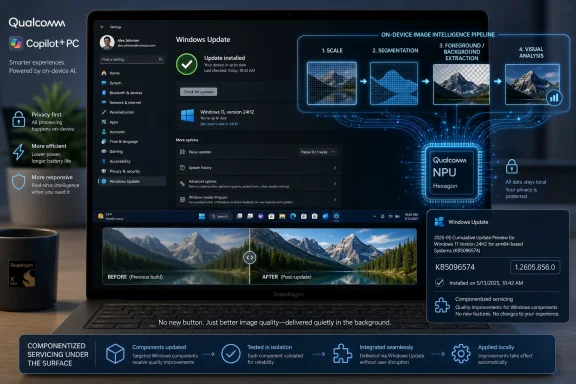Select Accounts in the sidebar
The image size is (576, 384).
click(x=132, y=132)
